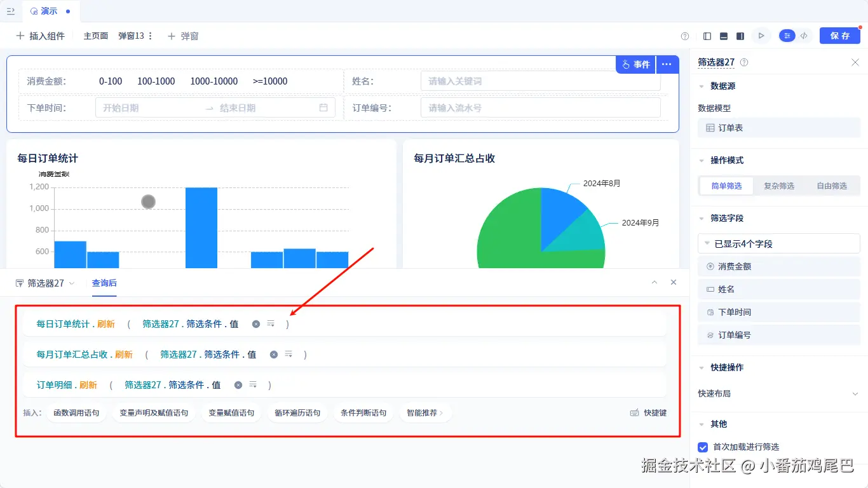This screenshot has width=868, height=488.
Task: Toggle the left sidebar layout icon
Action: 707,36
